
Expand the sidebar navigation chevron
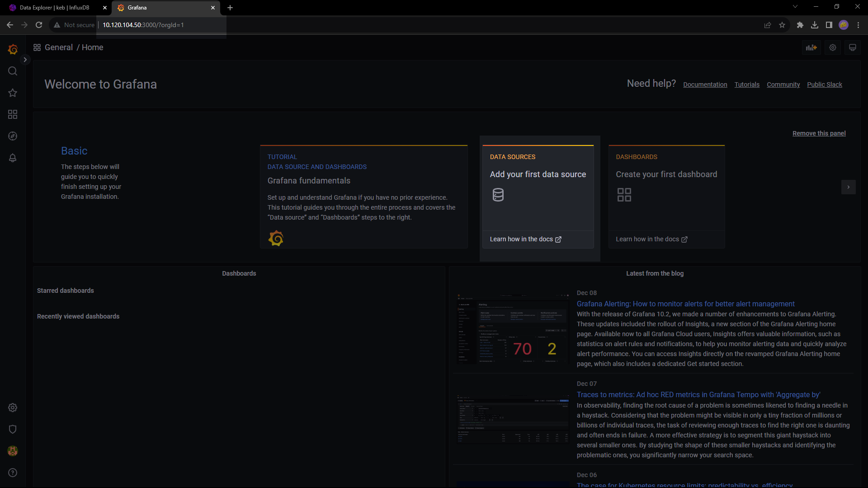25,60
